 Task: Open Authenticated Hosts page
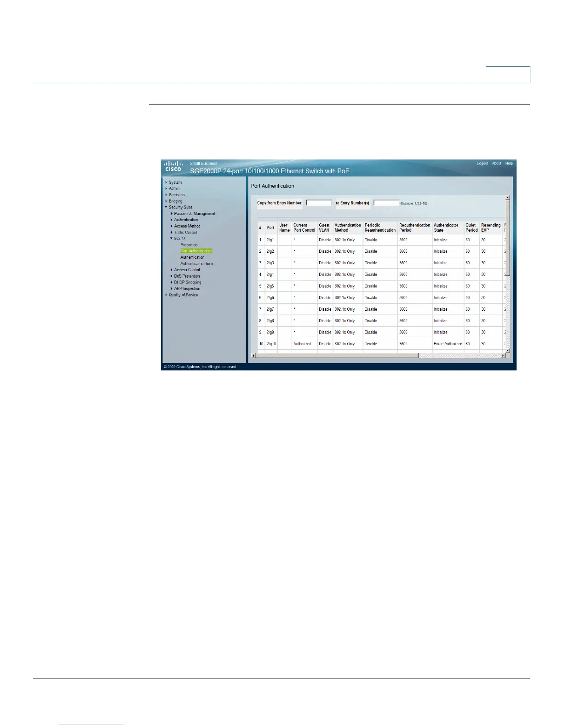coord(197,264)
